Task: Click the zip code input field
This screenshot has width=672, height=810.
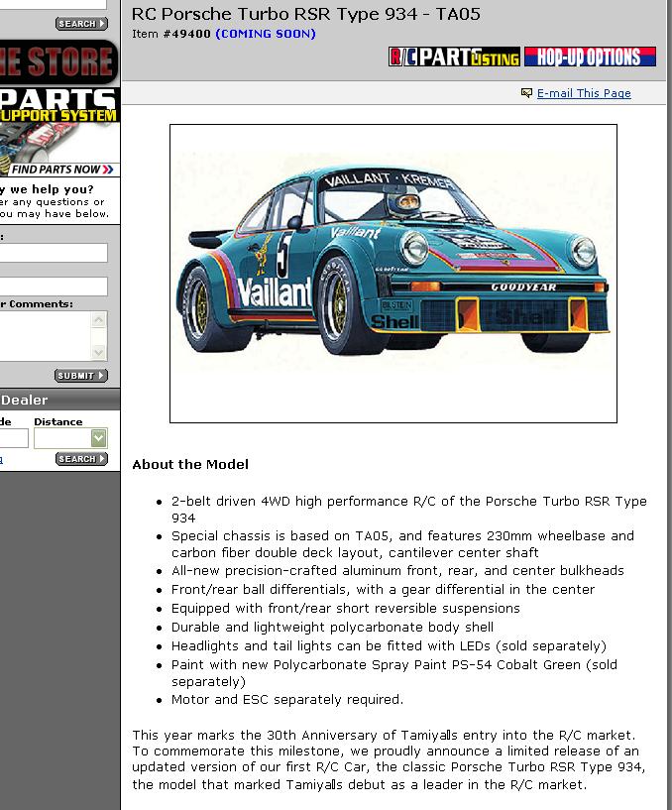Action: point(13,438)
